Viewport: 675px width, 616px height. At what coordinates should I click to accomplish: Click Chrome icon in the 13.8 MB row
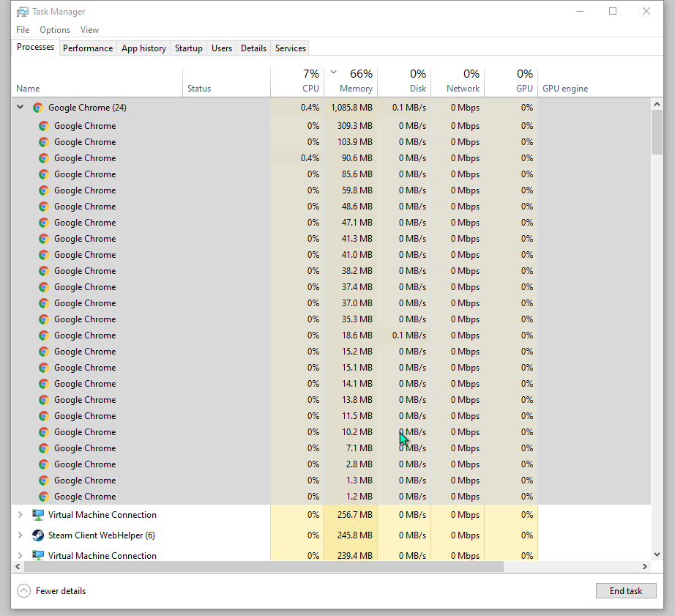43,400
